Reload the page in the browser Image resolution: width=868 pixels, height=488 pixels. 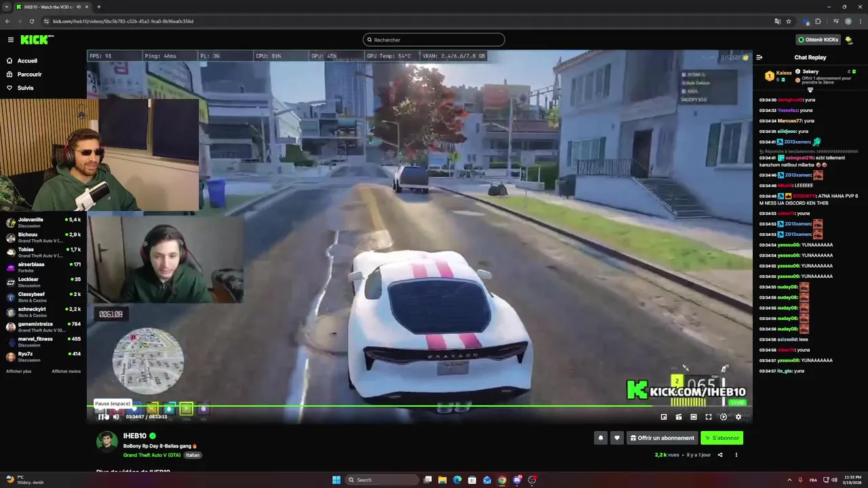[33, 21]
